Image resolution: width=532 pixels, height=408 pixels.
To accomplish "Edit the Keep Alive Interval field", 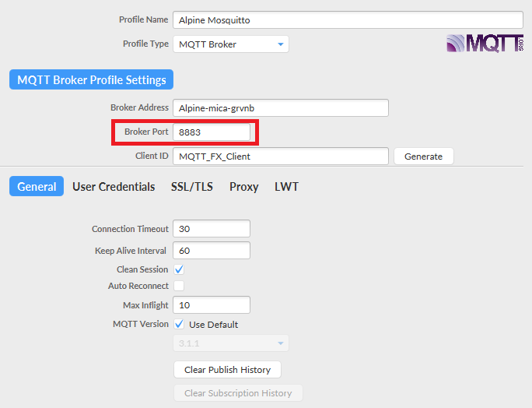I will tap(212, 251).
